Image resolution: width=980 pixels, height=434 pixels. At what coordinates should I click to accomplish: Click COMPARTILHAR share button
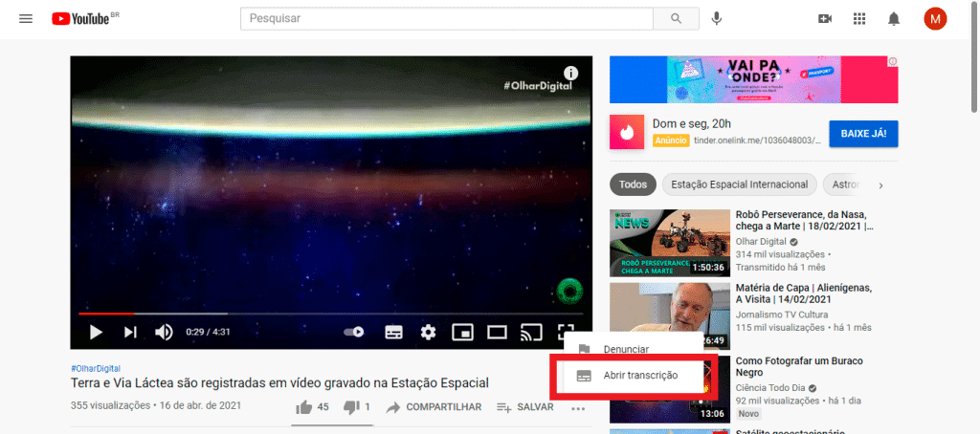point(434,407)
